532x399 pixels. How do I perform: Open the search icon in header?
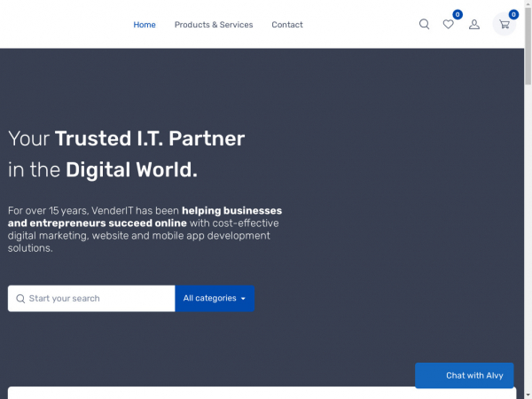pos(424,24)
